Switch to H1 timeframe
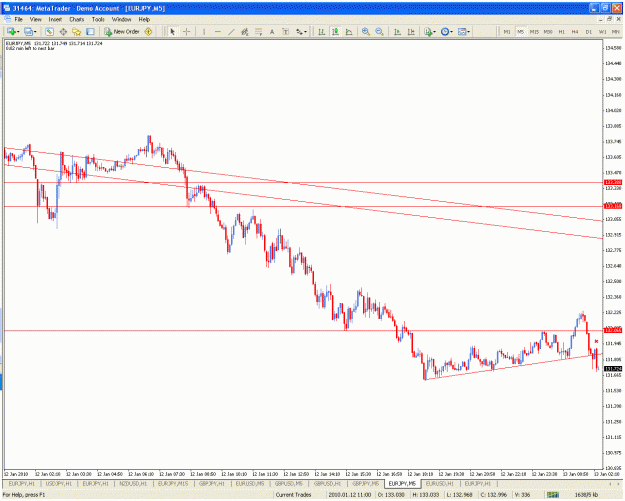625x501 pixels. pyautogui.click(x=562, y=31)
